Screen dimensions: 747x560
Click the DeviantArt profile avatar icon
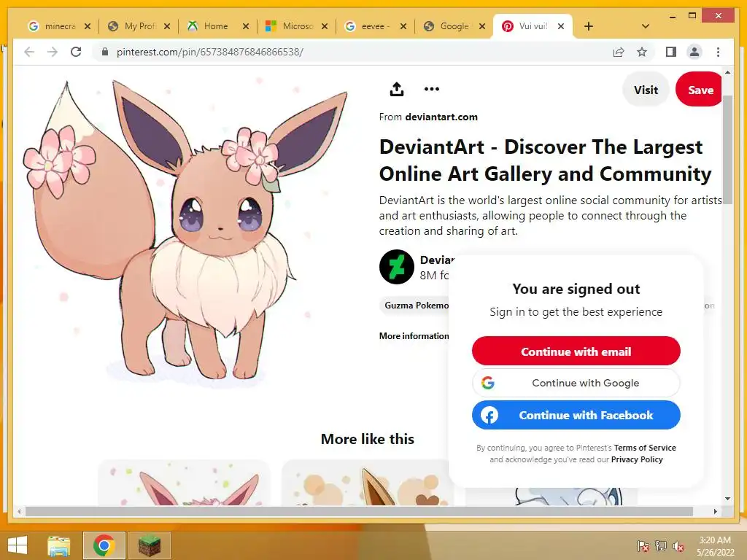tap(396, 267)
